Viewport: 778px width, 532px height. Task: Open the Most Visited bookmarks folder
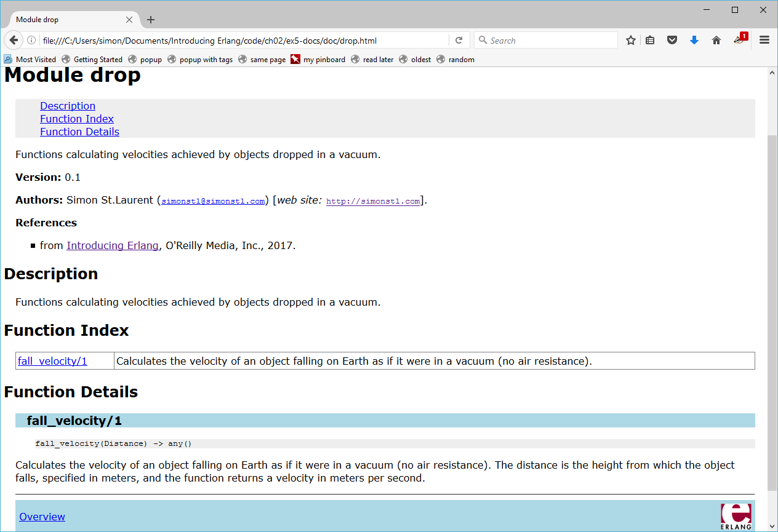pos(30,60)
